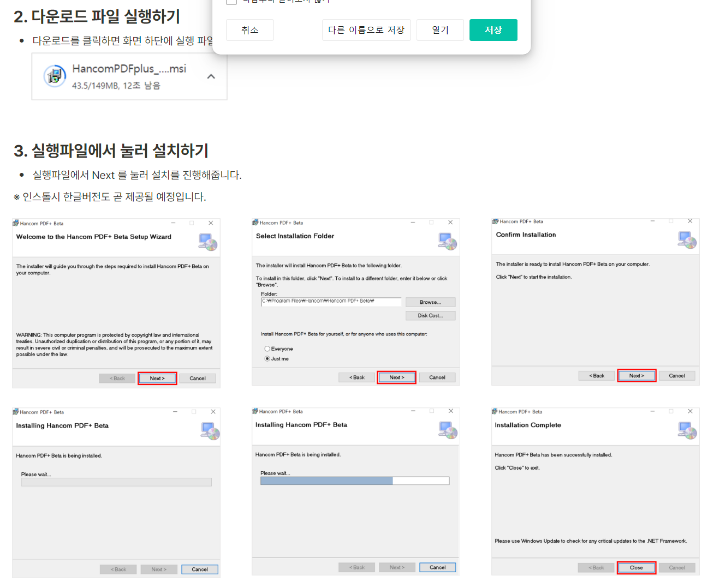Viewport: 708px width, 588px height.
Task: Click the disc icon in Installation Complete
Action: click(687, 430)
